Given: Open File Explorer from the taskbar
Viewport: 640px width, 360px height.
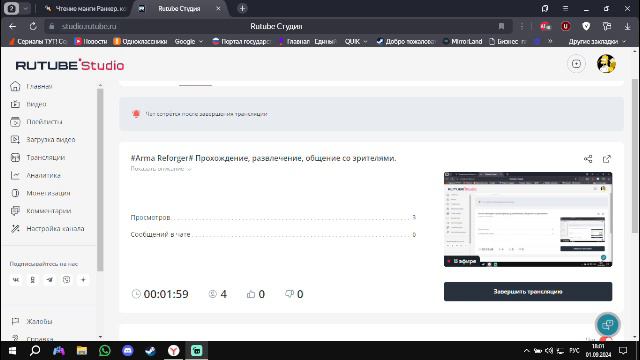Looking at the screenshot, I should click(82, 351).
